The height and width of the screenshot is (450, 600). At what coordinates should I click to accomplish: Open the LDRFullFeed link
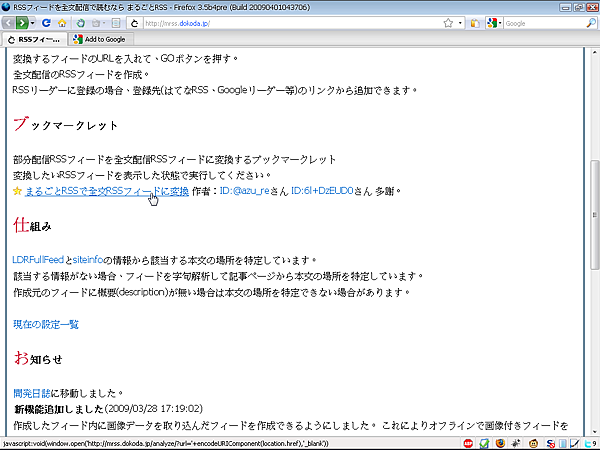pos(38,260)
